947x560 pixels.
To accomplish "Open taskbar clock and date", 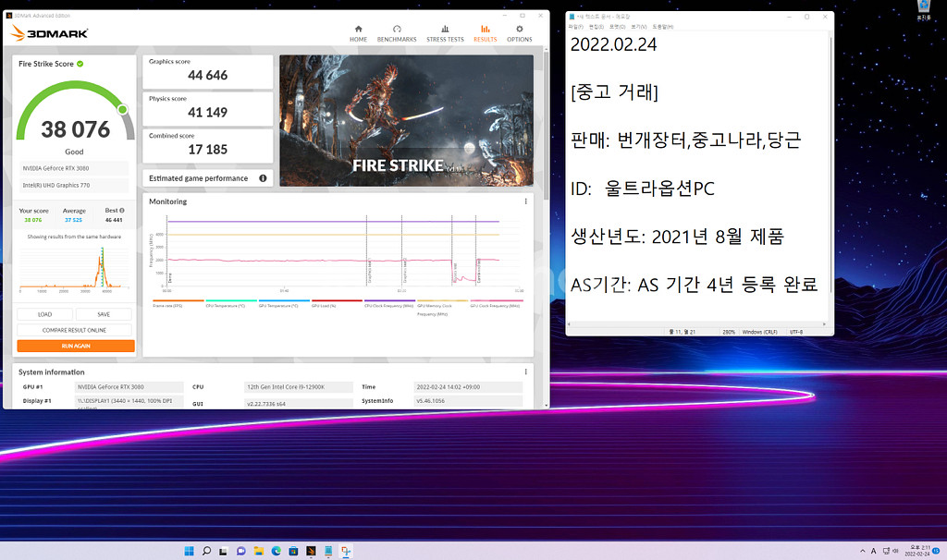I will pyautogui.click(x=916, y=551).
